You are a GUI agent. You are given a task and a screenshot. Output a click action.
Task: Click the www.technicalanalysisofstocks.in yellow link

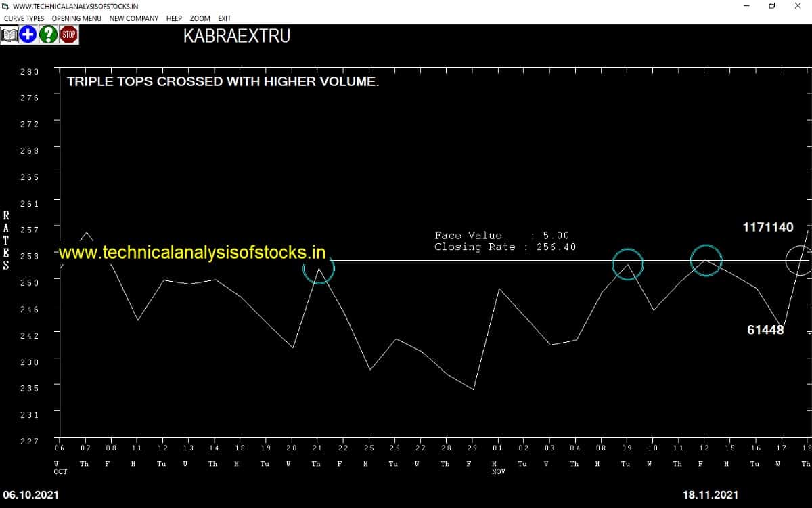click(x=192, y=253)
